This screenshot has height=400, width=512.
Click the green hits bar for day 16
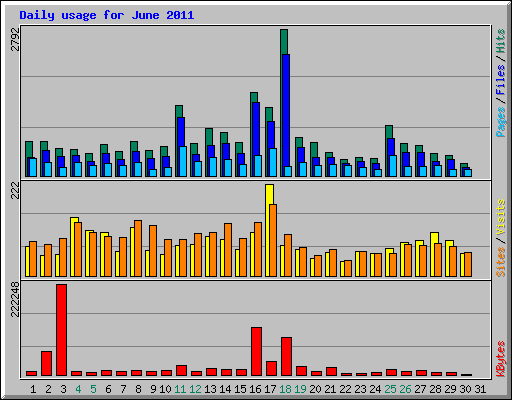254,97
